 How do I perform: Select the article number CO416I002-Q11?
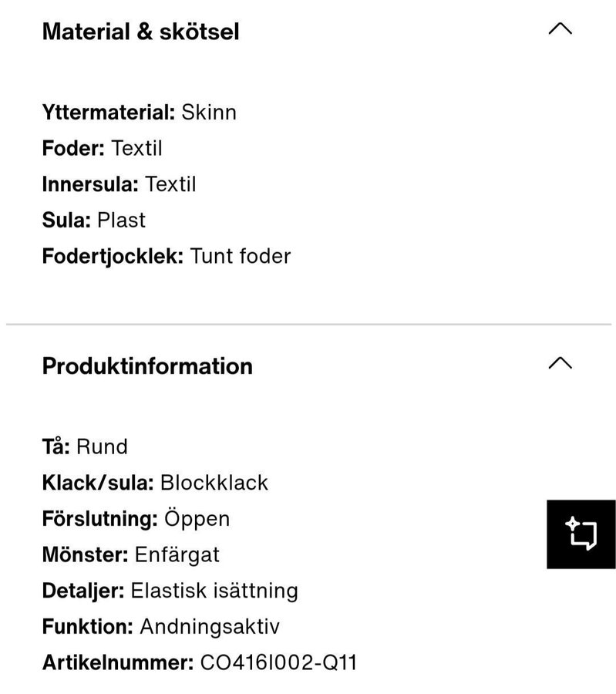278,662
